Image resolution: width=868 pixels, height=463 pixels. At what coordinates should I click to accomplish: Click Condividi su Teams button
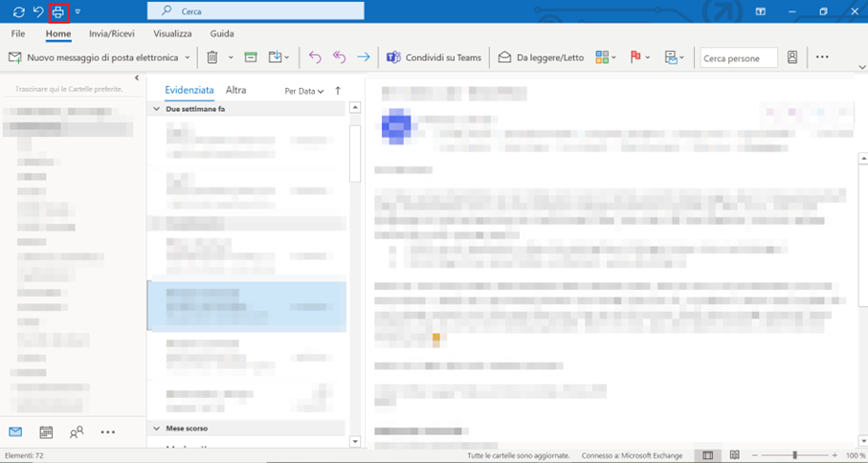click(x=434, y=57)
